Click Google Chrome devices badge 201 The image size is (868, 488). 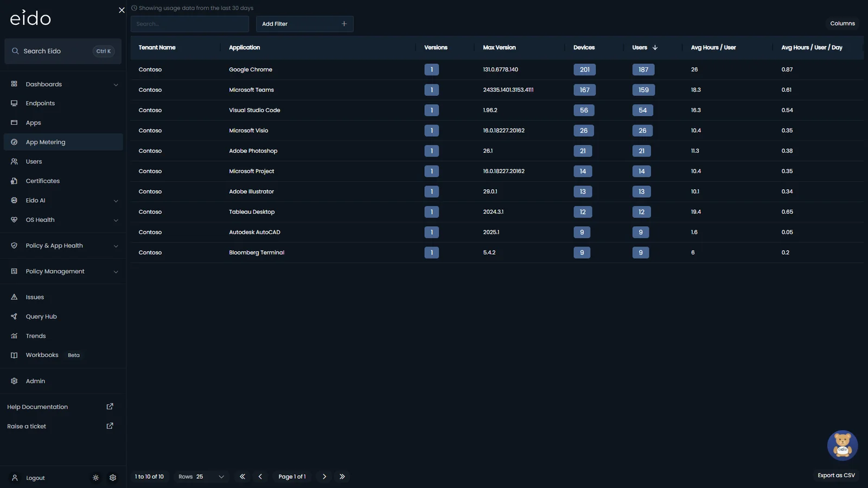click(x=584, y=69)
